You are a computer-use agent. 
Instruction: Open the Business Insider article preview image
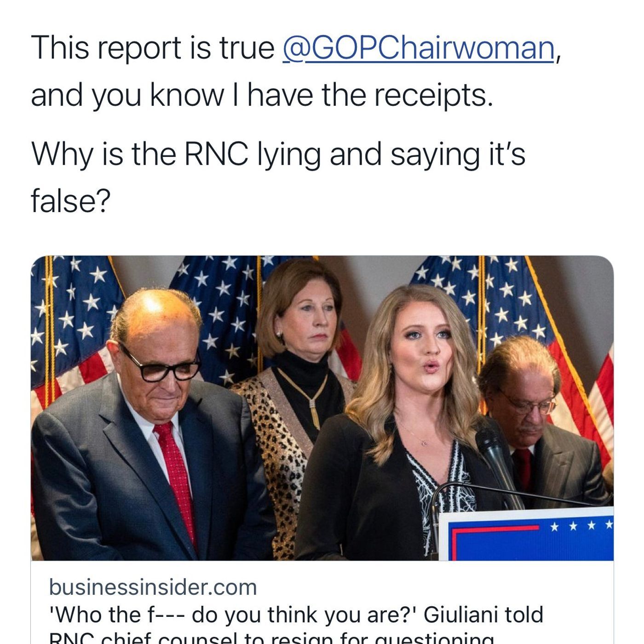pos(322,408)
